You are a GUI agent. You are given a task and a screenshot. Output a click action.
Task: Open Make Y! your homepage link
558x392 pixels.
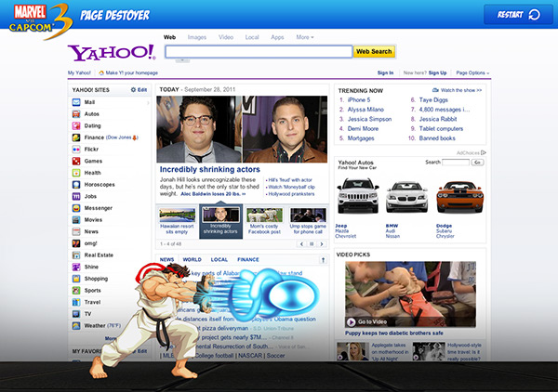click(x=128, y=72)
